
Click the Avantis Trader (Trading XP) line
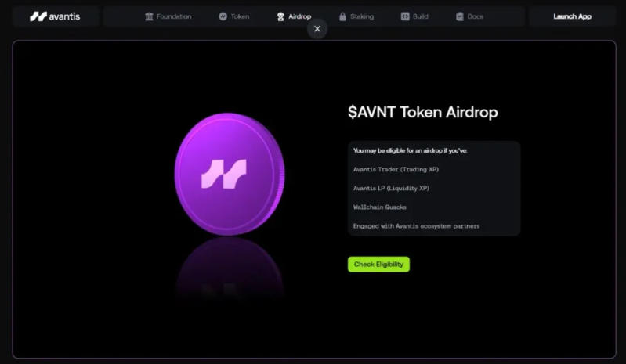click(396, 169)
